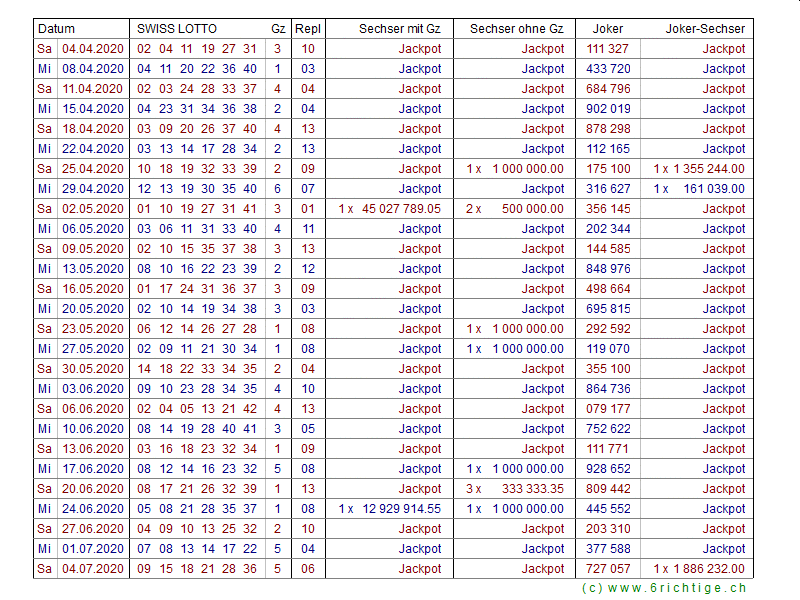The image size is (800, 600).
Task: Click the 12 929 914.55 winning amount
Action: [x=400, y=509]
